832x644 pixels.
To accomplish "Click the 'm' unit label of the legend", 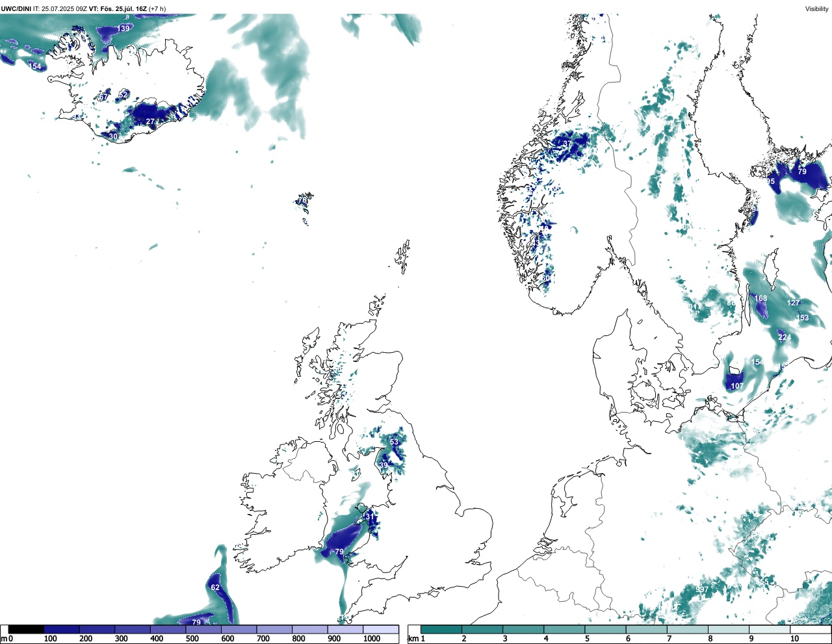I will pos(4,639).
